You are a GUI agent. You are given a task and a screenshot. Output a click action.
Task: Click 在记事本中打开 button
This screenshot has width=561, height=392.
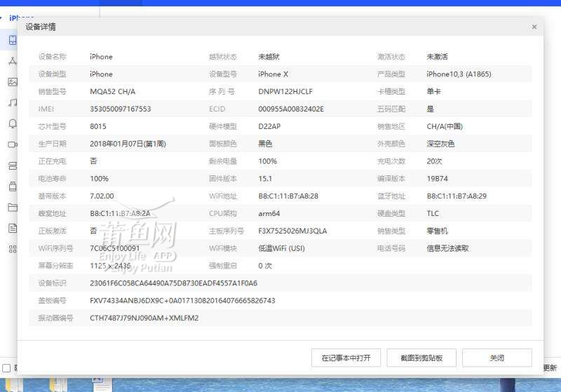346,358
